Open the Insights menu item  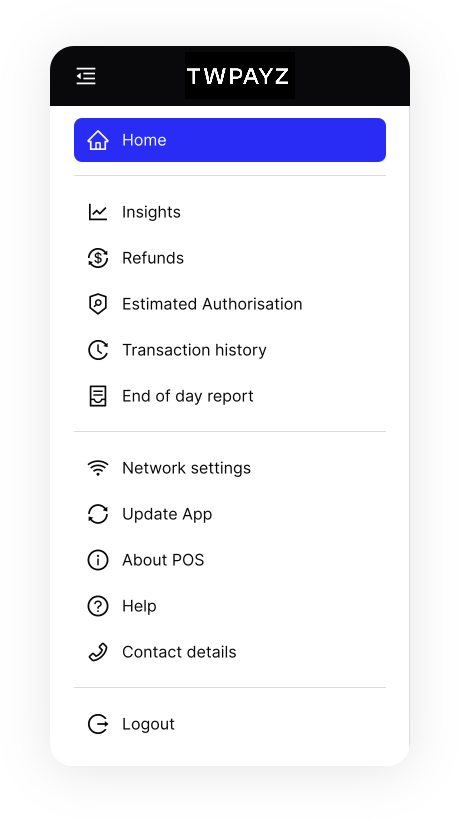coord(230,212)
